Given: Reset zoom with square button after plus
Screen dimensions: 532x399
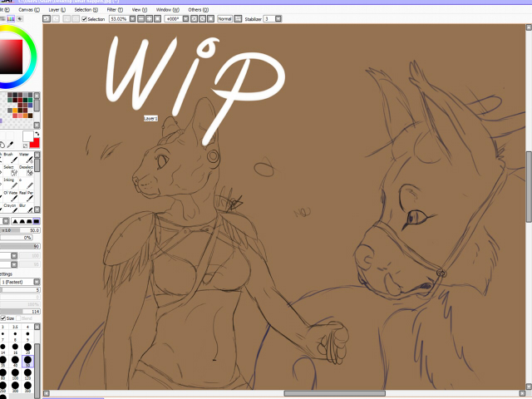Looking at the screenshot, I should point(157,19).
